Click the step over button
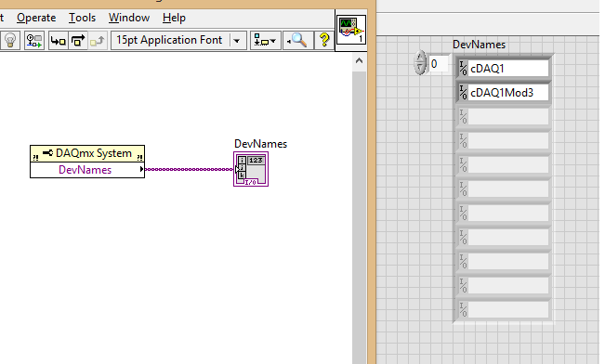This screenshot has width=605, height=364. click(x=78, y=40)
